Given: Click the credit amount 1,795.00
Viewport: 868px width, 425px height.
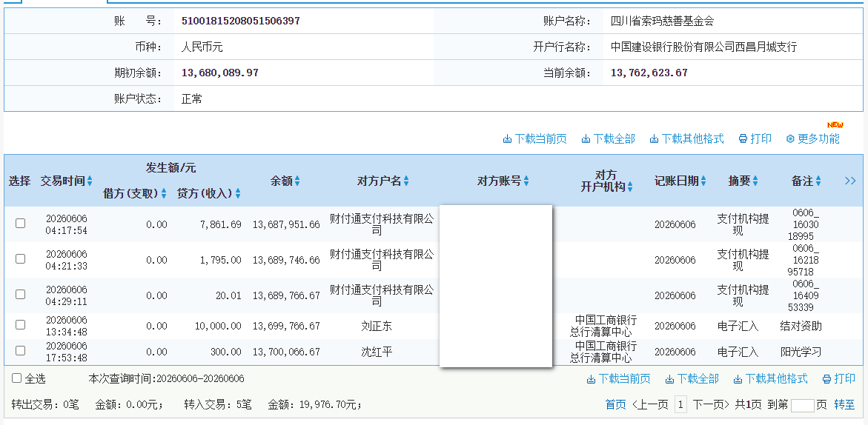Looking at the screenshot, I should pyautogui.click(x=220, y=260).
